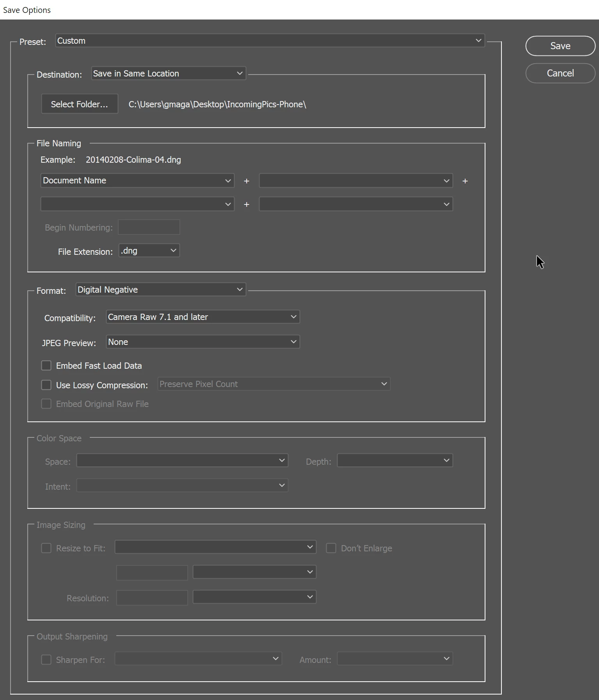Click the destination path C:\Users\gmaga\Desktop\IncomingPics-Phone\
Screen dimensions: 599x700
[x=217, y=105]
